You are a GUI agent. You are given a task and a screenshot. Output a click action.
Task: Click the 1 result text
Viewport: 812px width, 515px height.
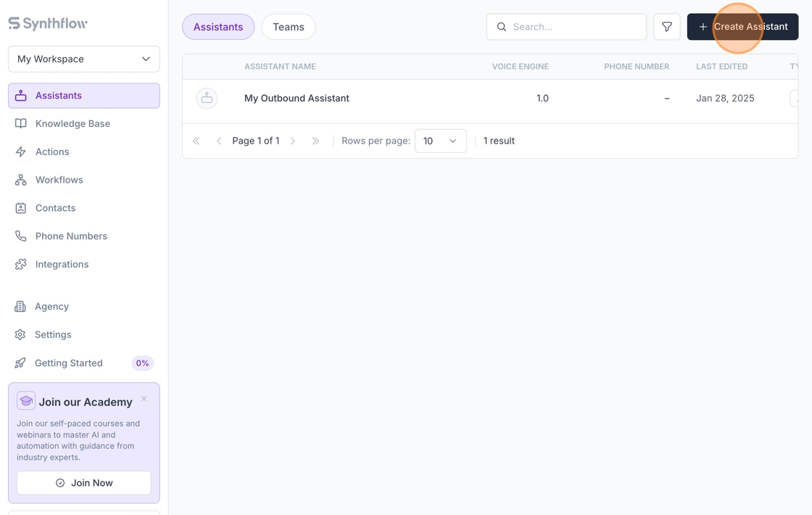499,141
